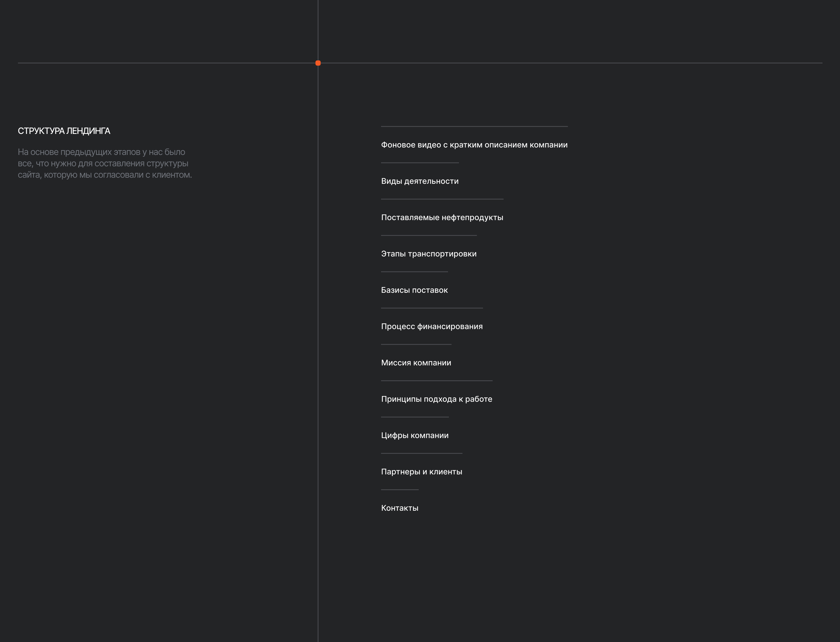Click the horizontal line right of orange dot
The width and height of the screenshot is (840, 642).
[573, 63]
